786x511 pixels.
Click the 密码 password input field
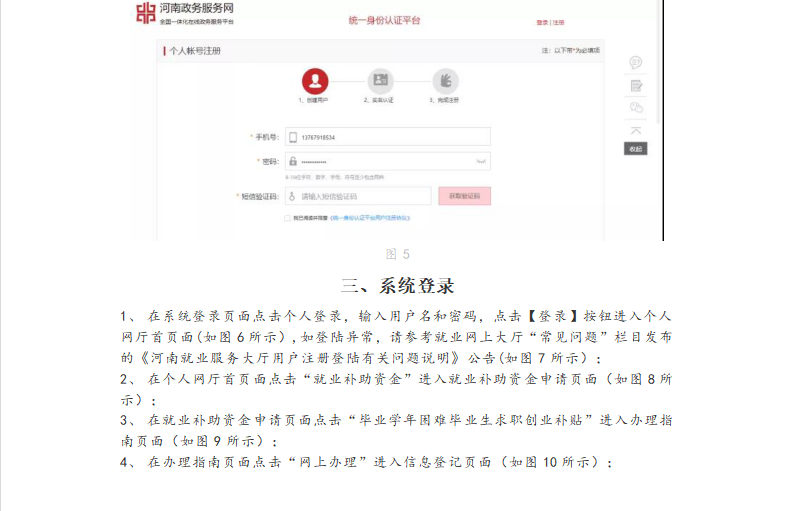tap(387, 161)
